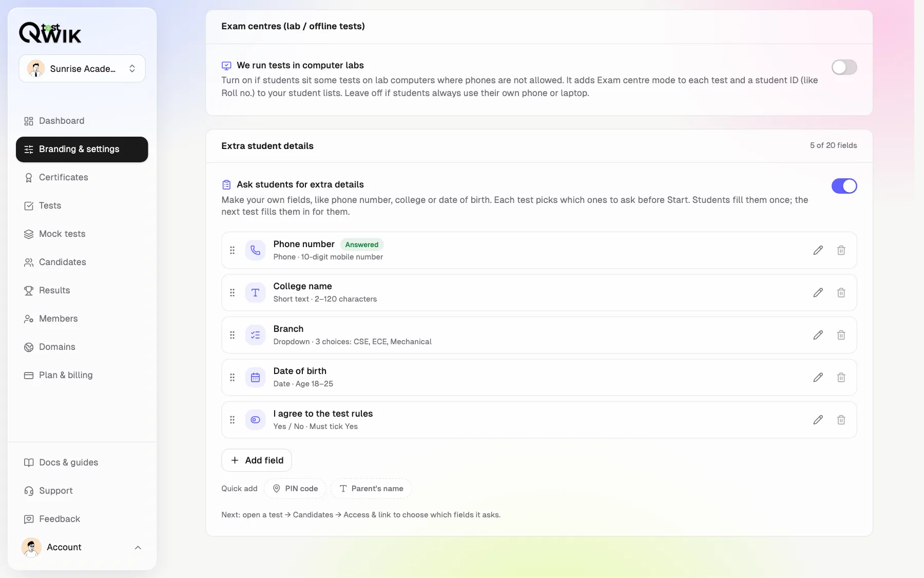The height and width of the screenshot is (578, 924).
Task: Grab the Date of birth drag handle
Action: pyautogui.click(x=233, y=378)
